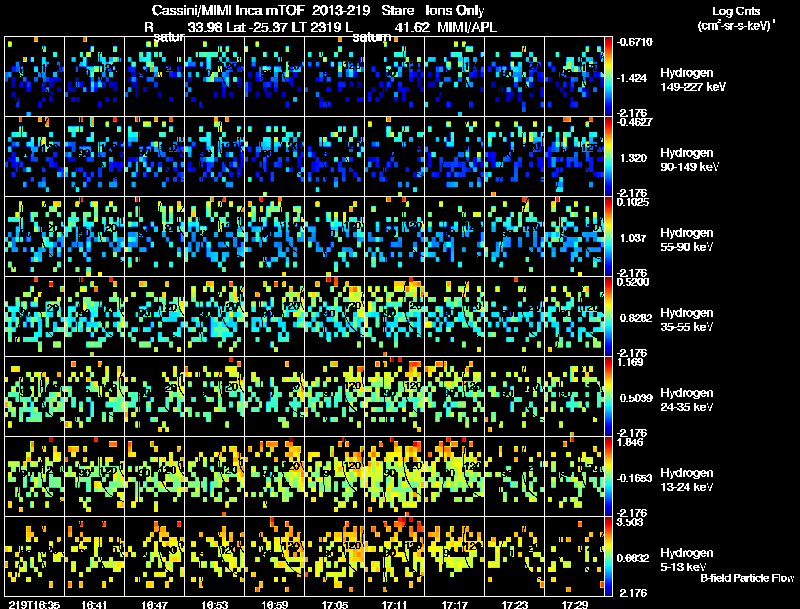
Task: Click the colorbar beside the 5-13 keV row
Action: (608, 556)
